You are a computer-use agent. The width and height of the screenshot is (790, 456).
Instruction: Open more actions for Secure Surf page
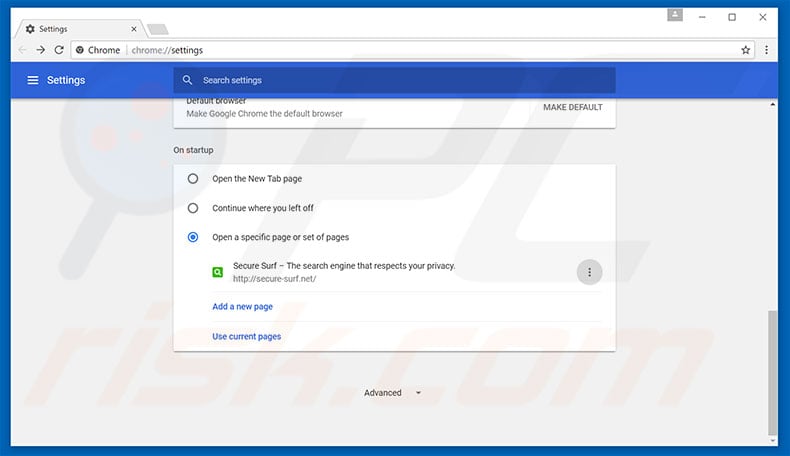point(589,272)
